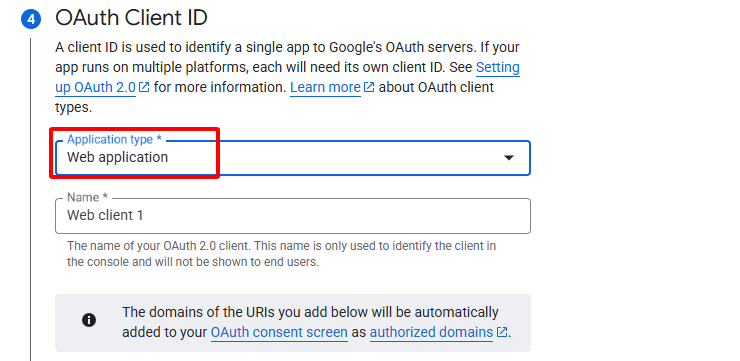Open the 'Setting up OAuth 2.0' link
This screenshot has width=740, height=361.
287,77
